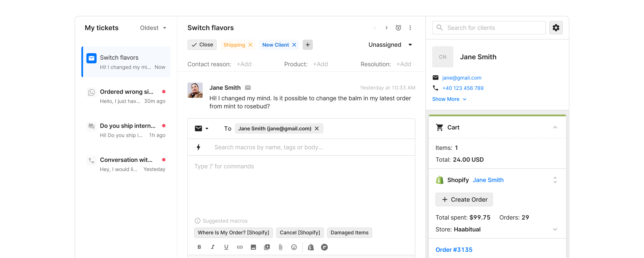Add a new tag with plus button
Viewport: 644px width, 258px height.
308,45
